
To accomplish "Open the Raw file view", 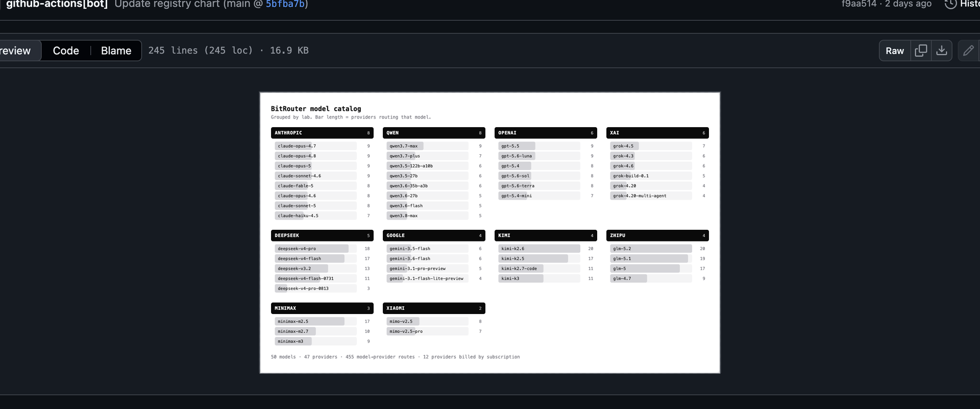I will coord(895,51).
